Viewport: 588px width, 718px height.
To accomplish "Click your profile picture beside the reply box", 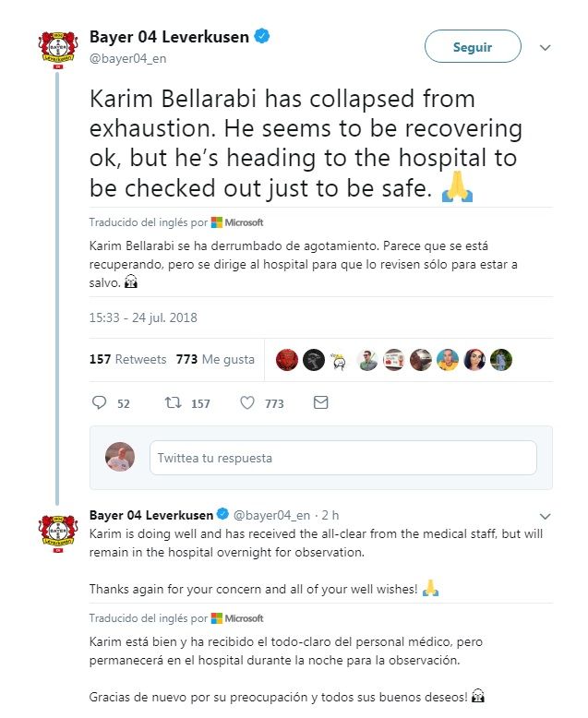I will pyautogui.click(x=120, y=457).
